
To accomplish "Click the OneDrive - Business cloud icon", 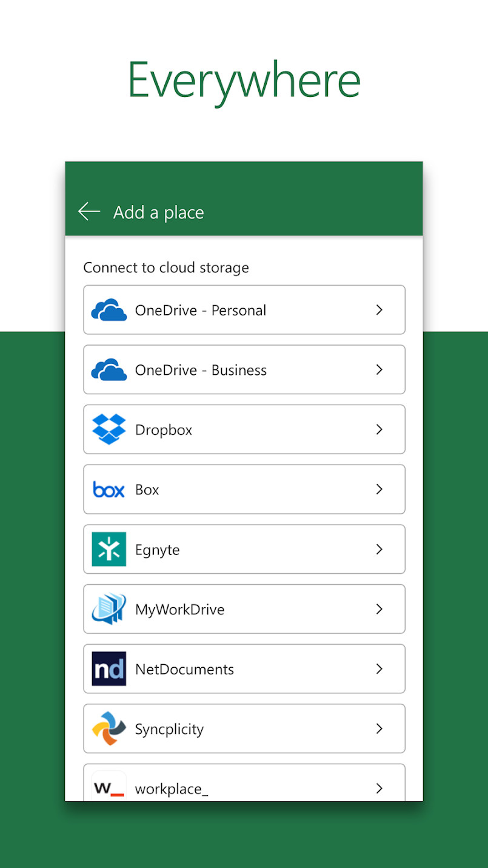I will point(109,369).
